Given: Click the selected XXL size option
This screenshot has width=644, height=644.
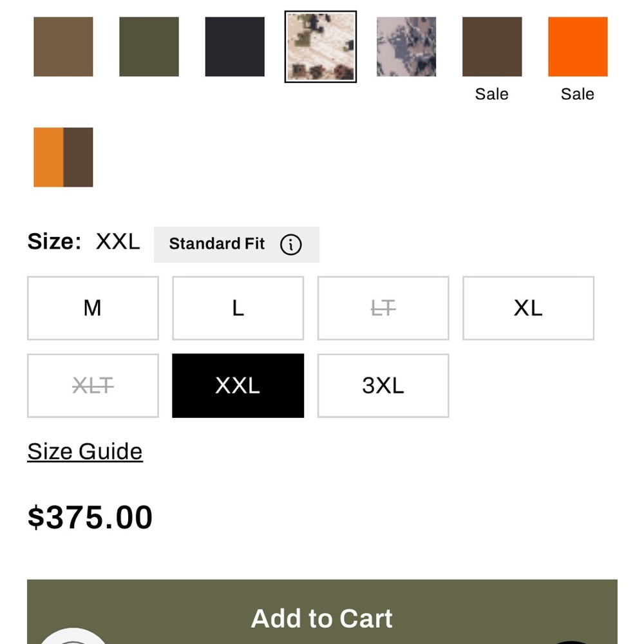Looking at the screenshot, I should 238,386.
